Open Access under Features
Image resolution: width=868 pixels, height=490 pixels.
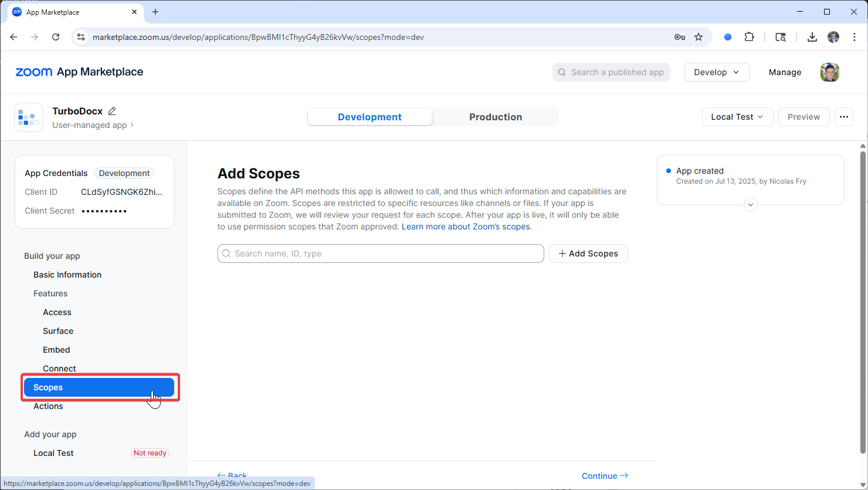point(57,312)
